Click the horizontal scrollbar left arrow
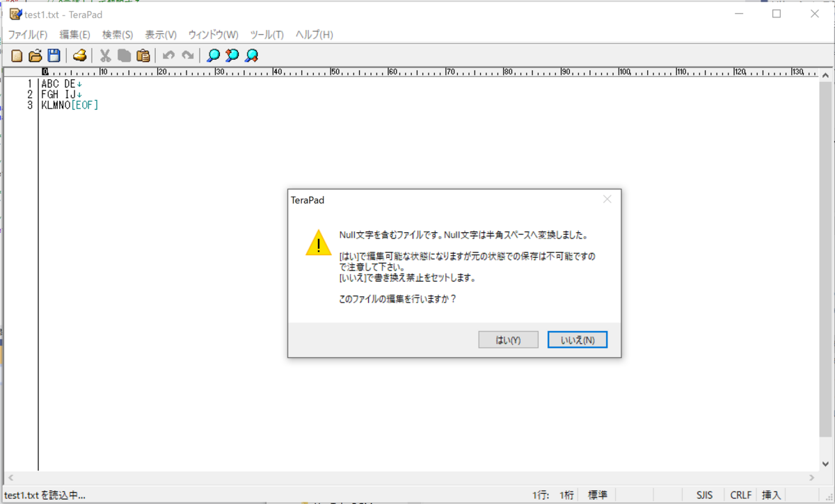This screenshot has width=835, height=504. (10, 478)
